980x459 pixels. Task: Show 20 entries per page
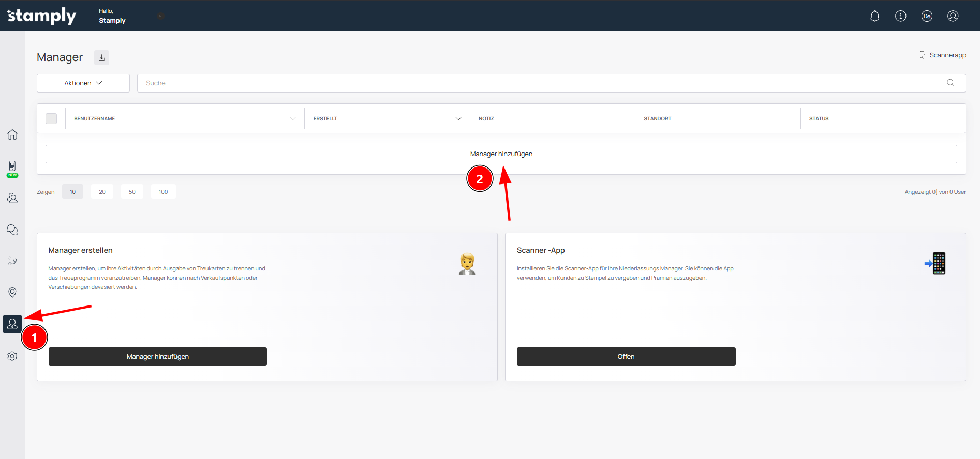[102, 192]
